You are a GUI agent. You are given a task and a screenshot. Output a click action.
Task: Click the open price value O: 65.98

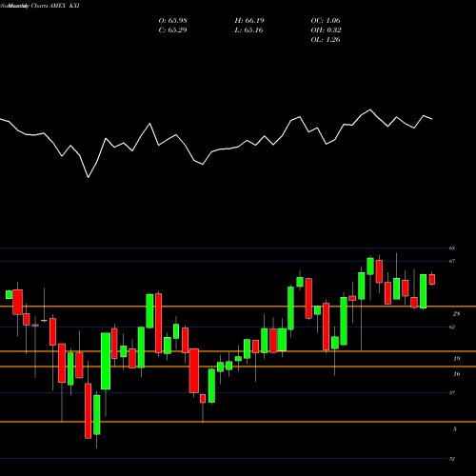172,21
